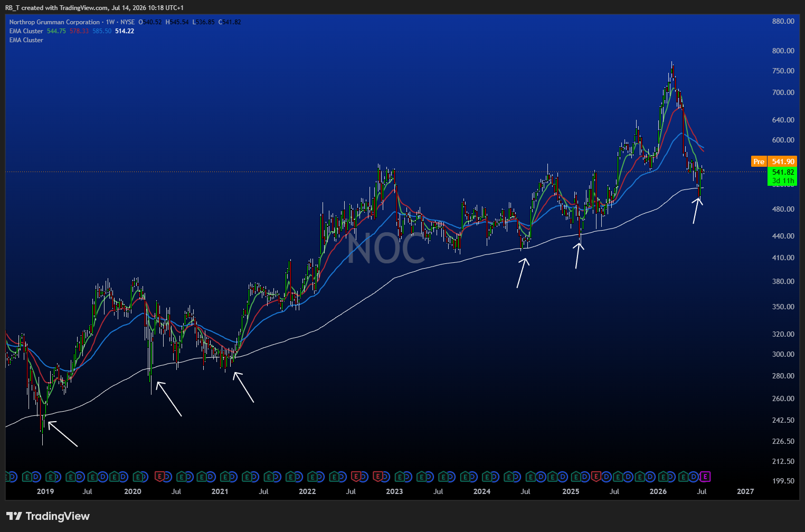Viewport: 805px width, 532px height.
Task: Click the 3d 11h bar countdown
Action: click(x=783, y=180)
